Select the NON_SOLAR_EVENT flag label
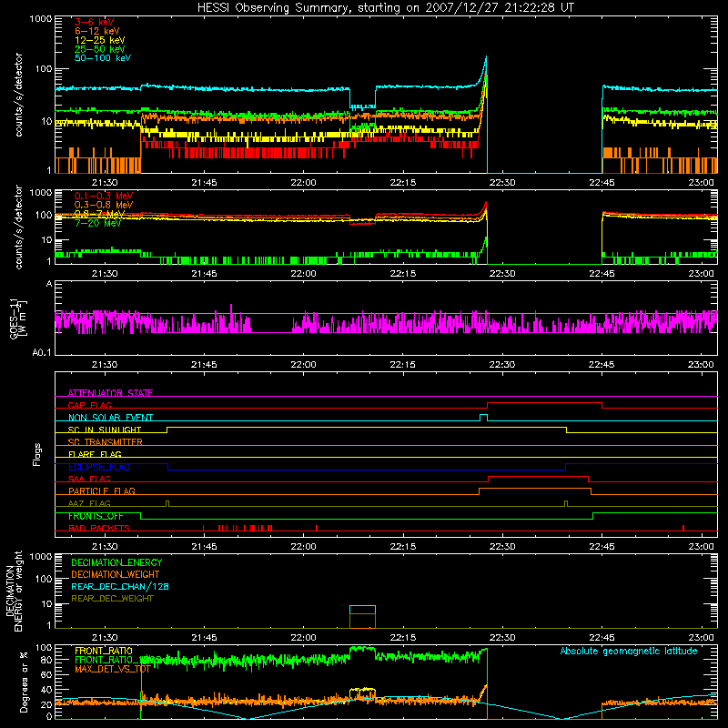This screenshot has width=728, height=728. coord(110,418)
